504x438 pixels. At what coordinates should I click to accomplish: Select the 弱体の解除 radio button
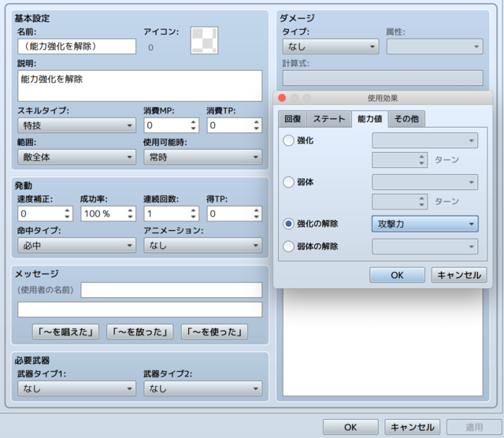288,247
